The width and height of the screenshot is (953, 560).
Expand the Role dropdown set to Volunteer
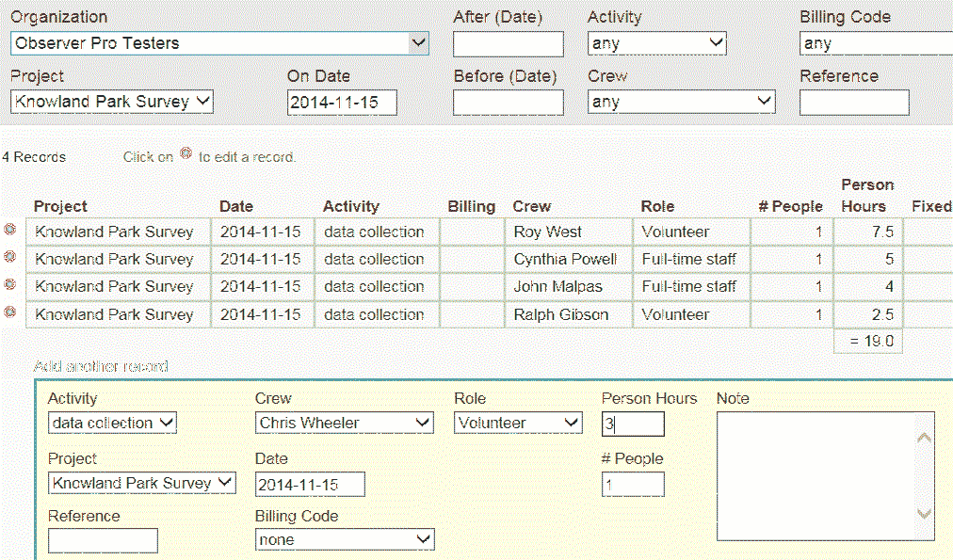coord(518,424)
